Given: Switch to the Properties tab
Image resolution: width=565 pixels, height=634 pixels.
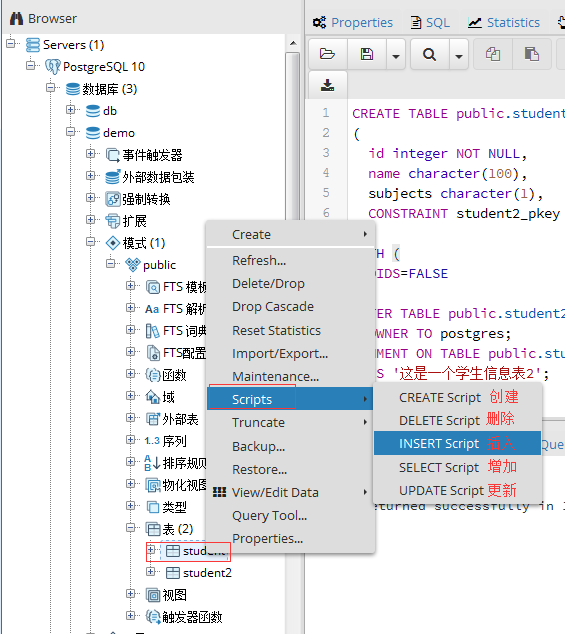Looking at the screenshot, I should (352, 22).
